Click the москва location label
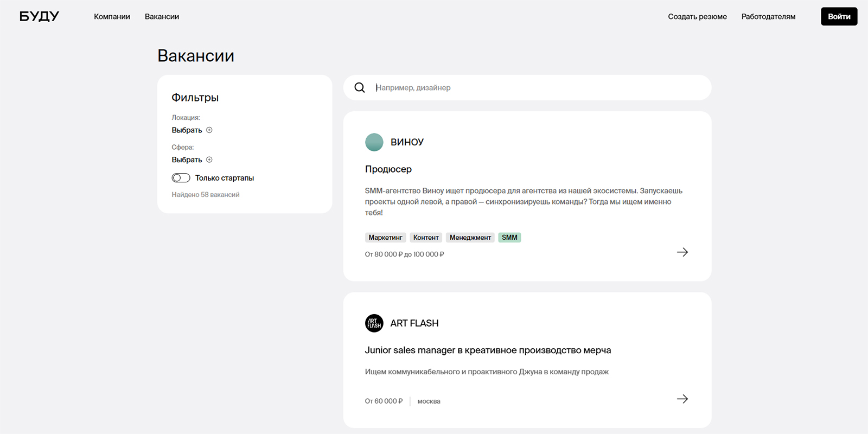 pyautogui.click(x=429, y=401)
